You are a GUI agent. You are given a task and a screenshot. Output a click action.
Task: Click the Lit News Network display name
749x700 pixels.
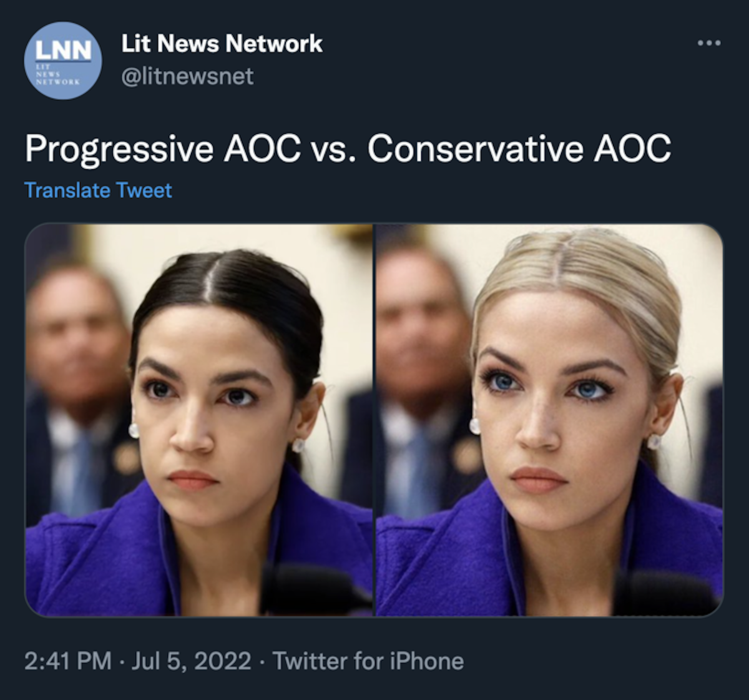[x=222, y=44]
